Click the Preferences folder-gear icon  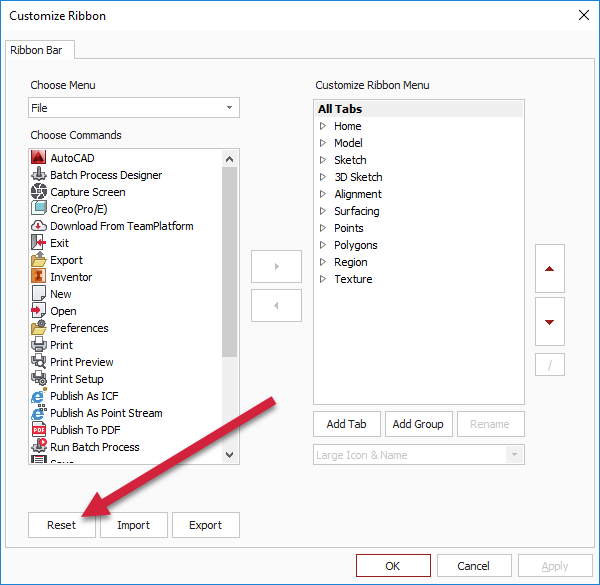(x=39, y=328)
